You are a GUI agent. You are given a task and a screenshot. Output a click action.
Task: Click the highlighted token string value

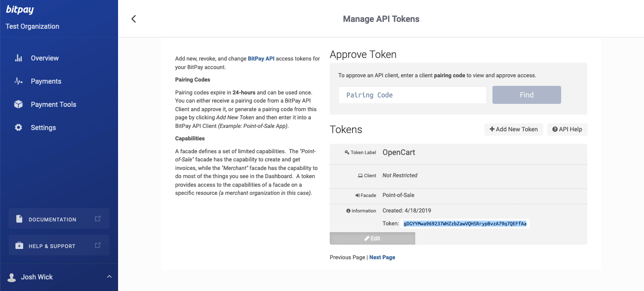[465, 224]
